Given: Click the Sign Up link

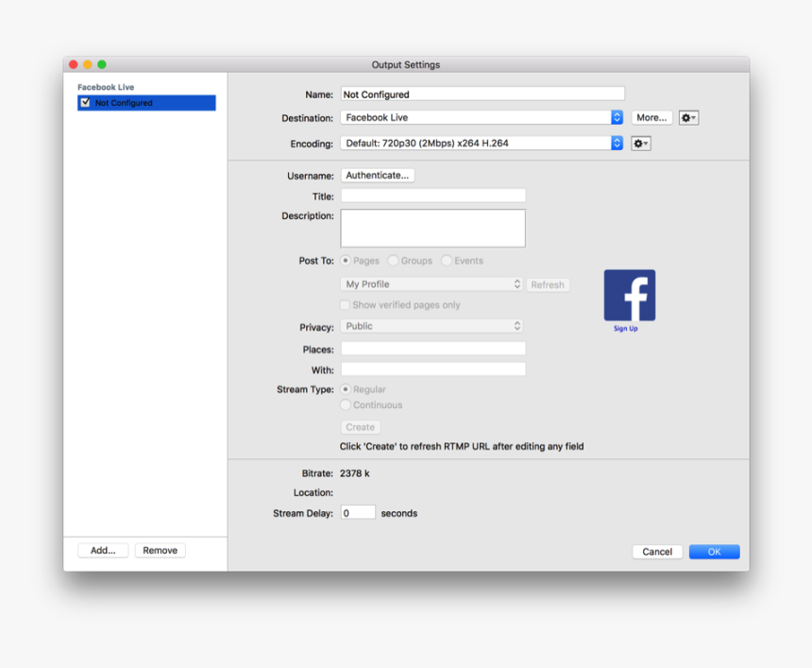Looking at the screenshot, I should [x=625, y=329].
